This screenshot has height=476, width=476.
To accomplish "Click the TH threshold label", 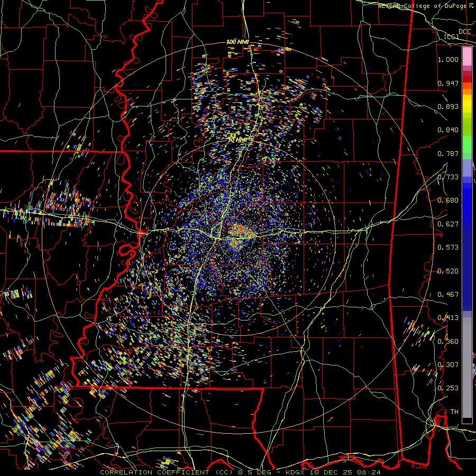I will tap(454, 412).
